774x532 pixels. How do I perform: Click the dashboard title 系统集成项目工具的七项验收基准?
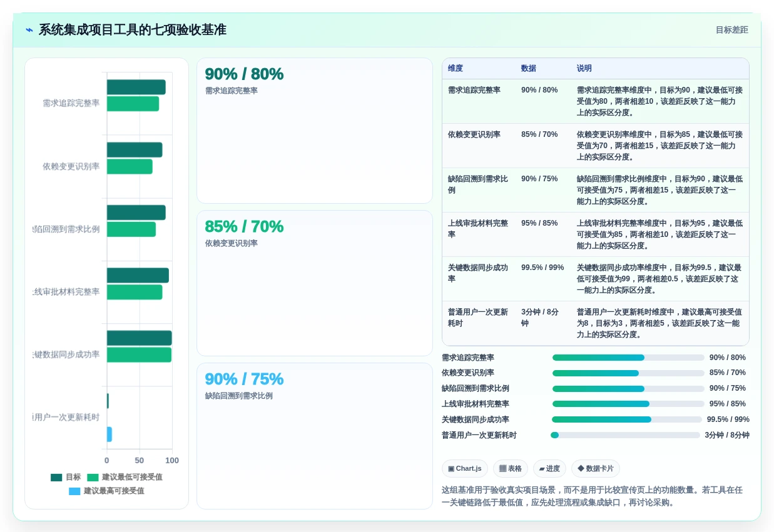tap(133, 30)
